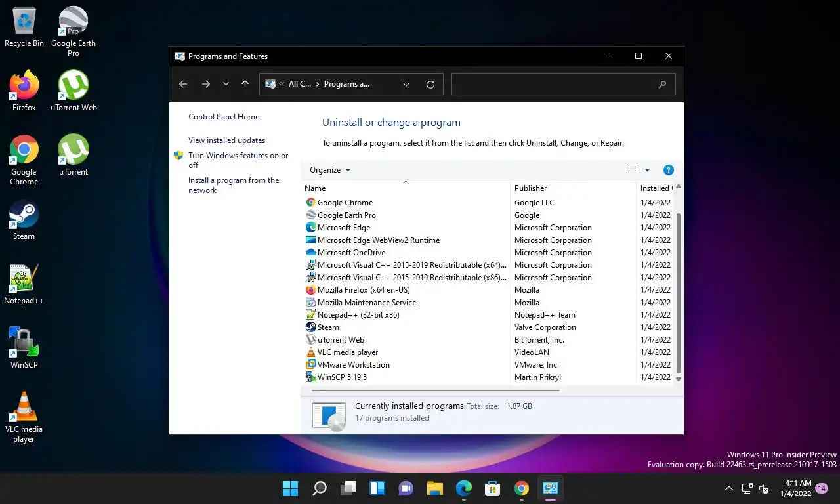Screen dimensions: 840x504
Task: Open Task View on the taskbar
Action: (x=348, y=488)
